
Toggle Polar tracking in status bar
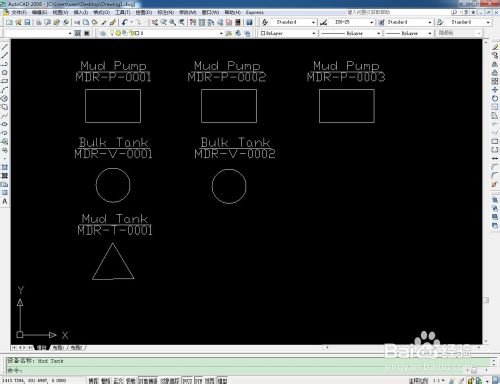click(x=130, y=380)
